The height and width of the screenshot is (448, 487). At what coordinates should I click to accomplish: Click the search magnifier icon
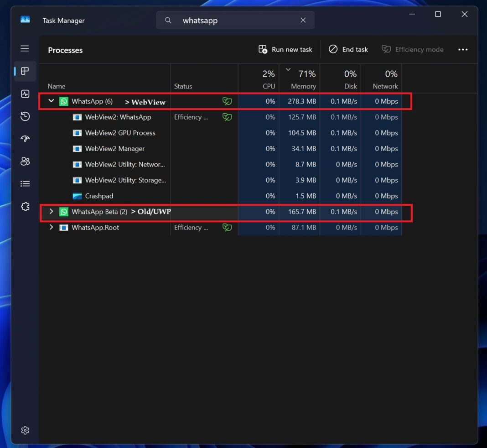(168, 20)
